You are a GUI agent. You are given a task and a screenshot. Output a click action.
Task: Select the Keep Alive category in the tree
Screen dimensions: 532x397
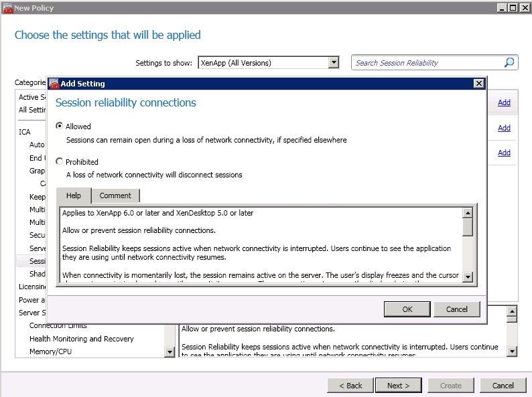pos(37,197)
